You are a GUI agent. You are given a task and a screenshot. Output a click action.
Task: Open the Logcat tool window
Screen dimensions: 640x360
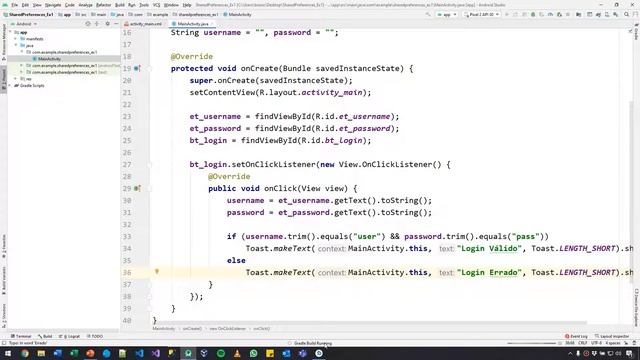click(69, 336)
